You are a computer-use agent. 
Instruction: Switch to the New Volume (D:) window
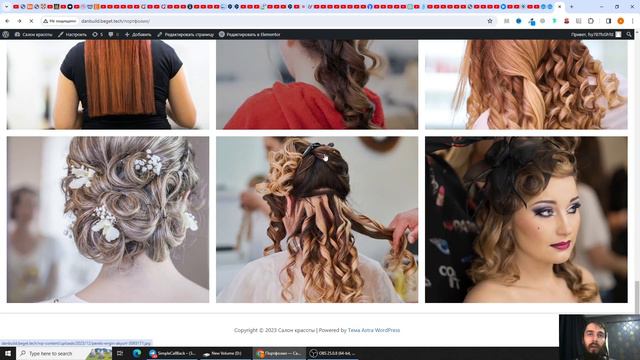click(224, 353)
